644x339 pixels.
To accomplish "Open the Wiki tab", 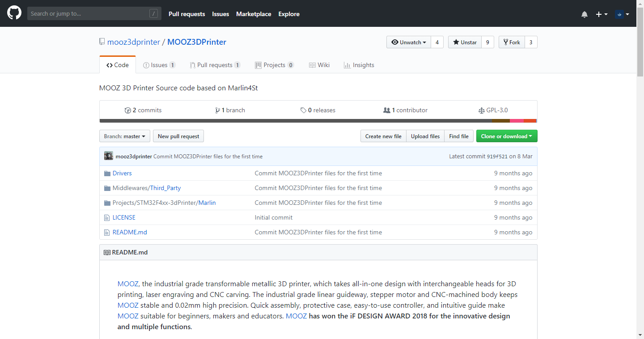I will click(319, 65).
